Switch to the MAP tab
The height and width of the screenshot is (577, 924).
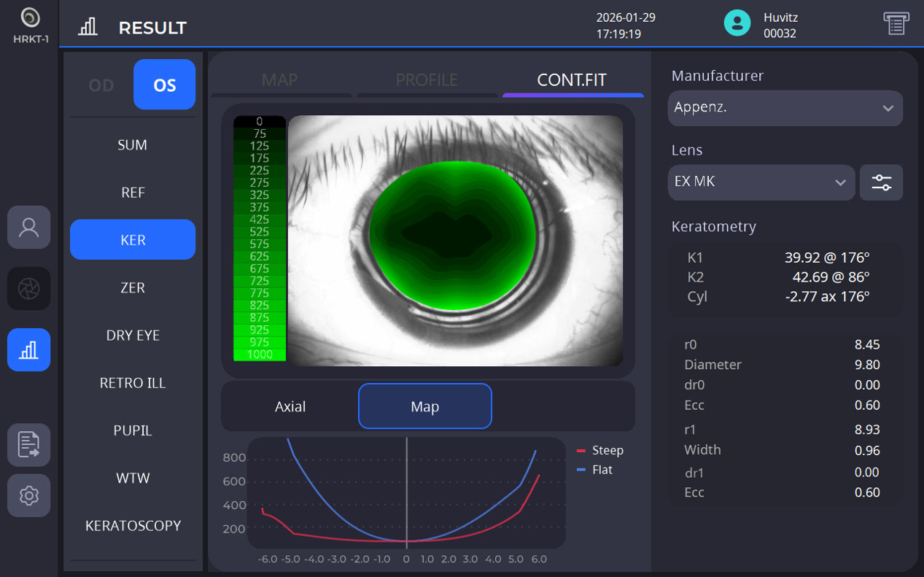280,80
